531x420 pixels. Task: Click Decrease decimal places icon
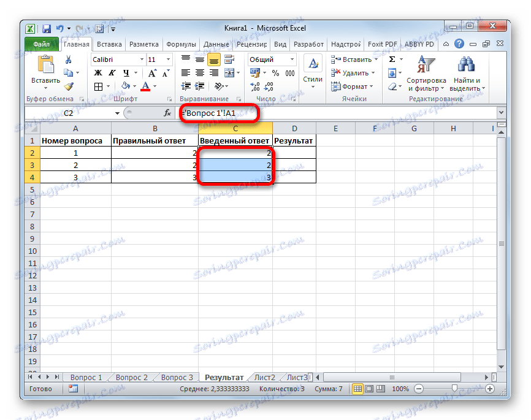click(269, 86)
